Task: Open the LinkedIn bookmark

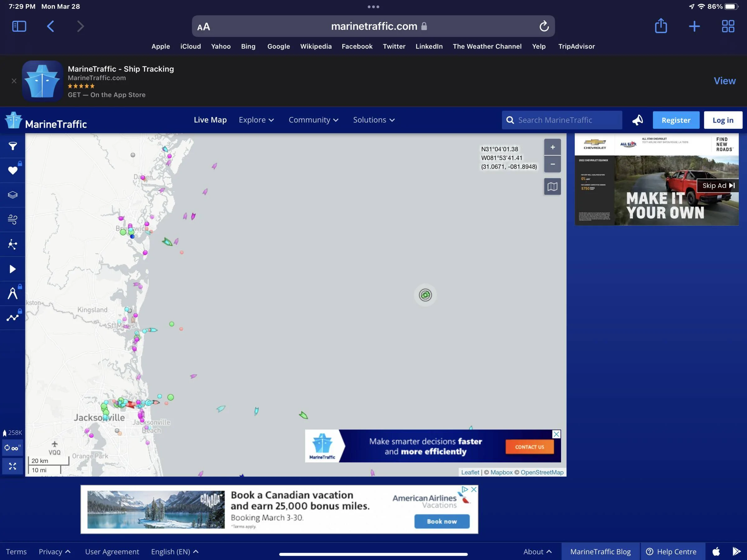Action: click(x=429, y=46)
